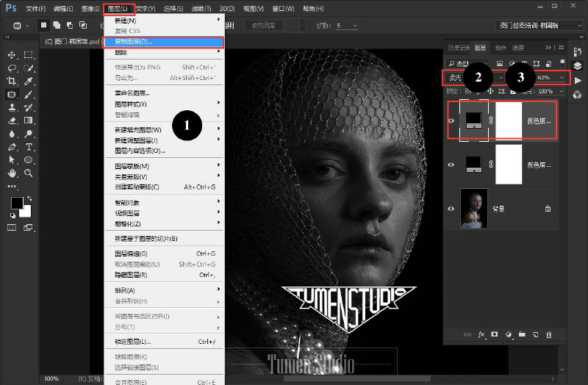Image resolution: width=588 pixels, height=385 pixels.
Task: Select the Crop tool
Action: [12, 81]
